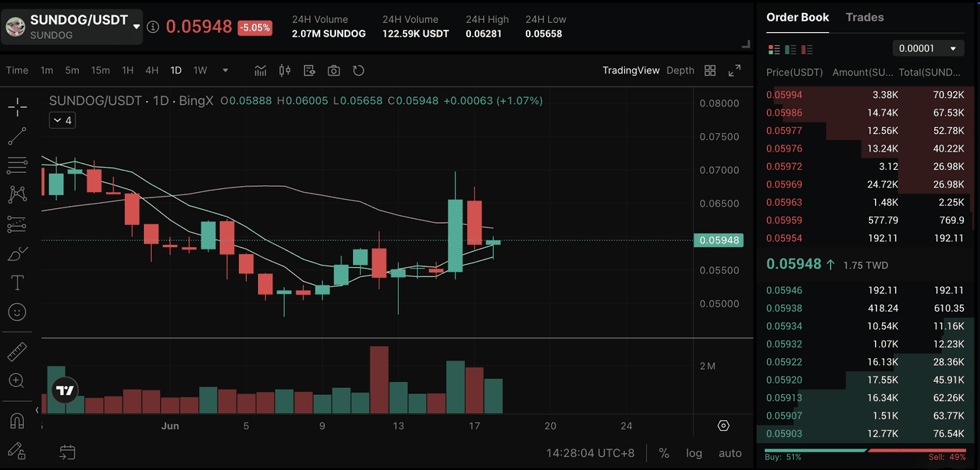980x470 pixels.
Task: Open the forecasting and measurement tools
Action: point(17,224)
